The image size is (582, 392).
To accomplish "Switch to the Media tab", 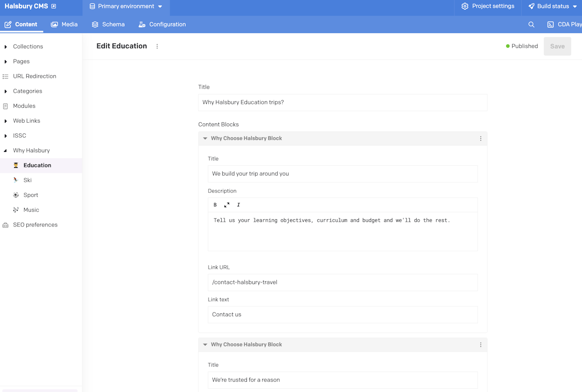I will click(64, 24).
